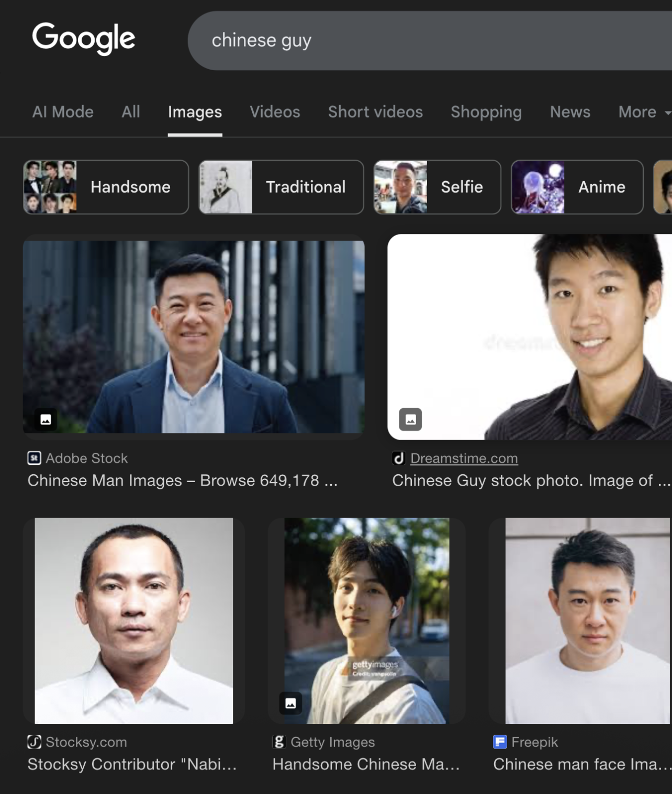
Task: Click the image badge on Dreamstime photo
Action: [x=410, y=419]
